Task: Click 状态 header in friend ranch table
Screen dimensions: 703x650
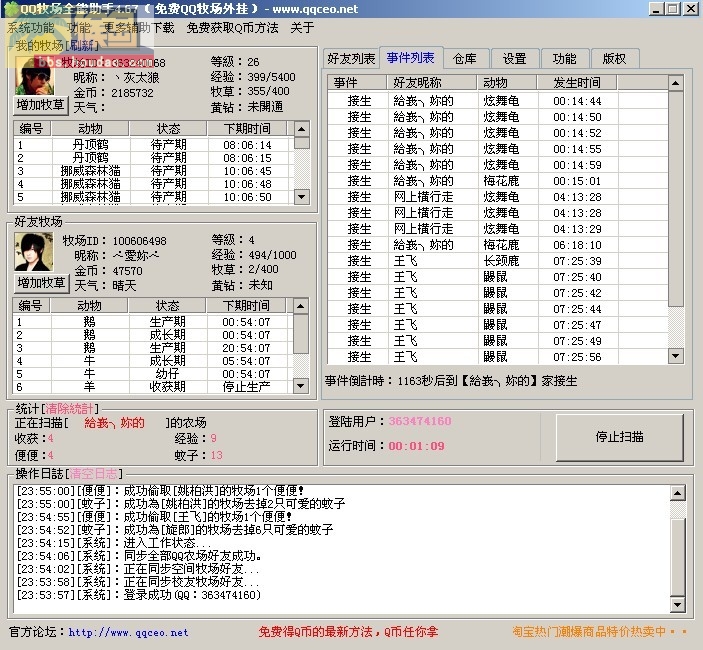Action: click(x=167, y=306)
